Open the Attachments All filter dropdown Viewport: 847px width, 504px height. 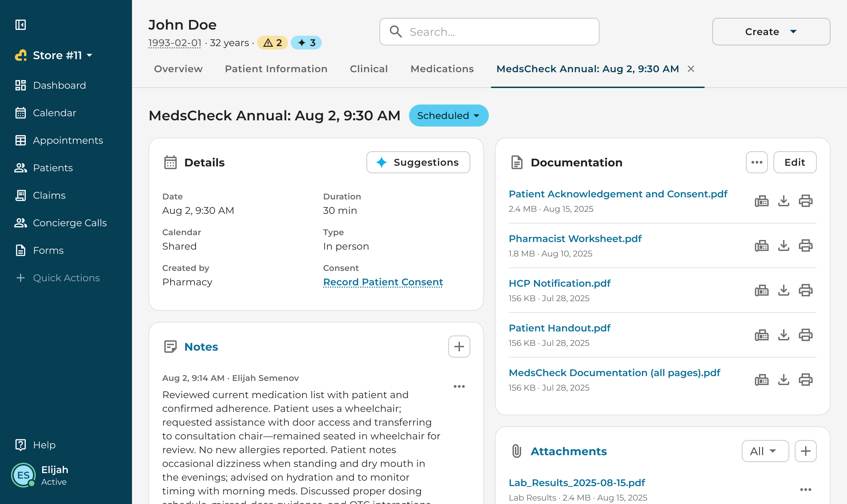point(765,451)
